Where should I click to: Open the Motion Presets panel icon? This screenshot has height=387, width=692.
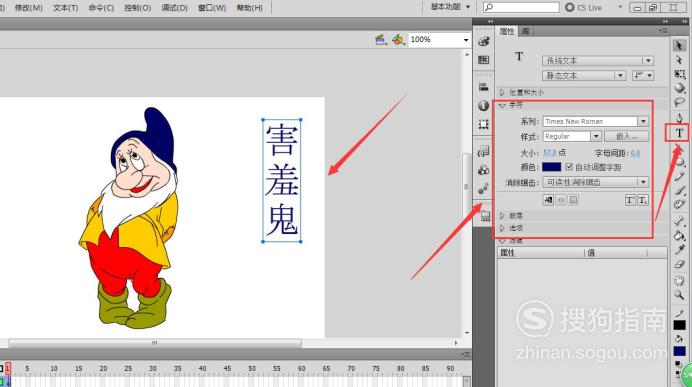[484, 188]
